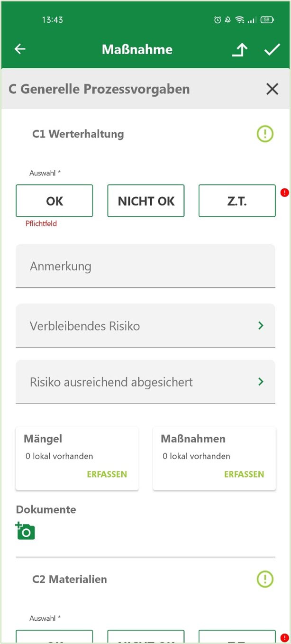
Task: Expand Risiko ausreichend abgesichert
Action: pos(145,382)
